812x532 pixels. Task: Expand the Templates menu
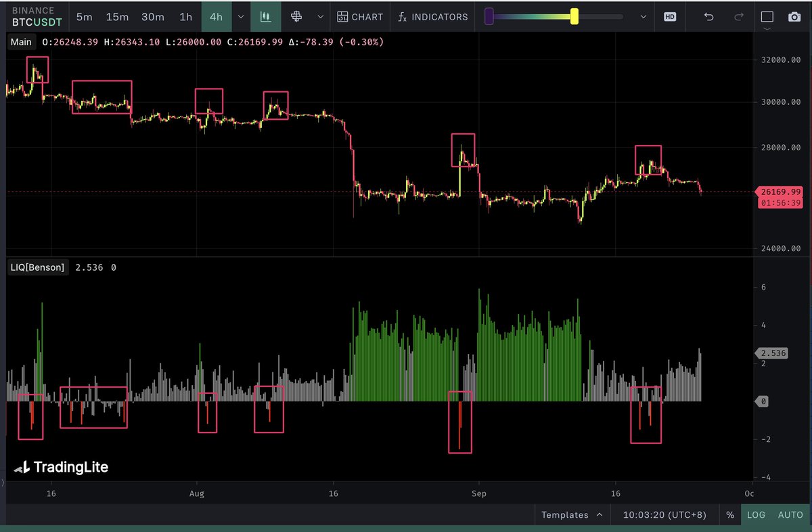[x=572, y=514]
